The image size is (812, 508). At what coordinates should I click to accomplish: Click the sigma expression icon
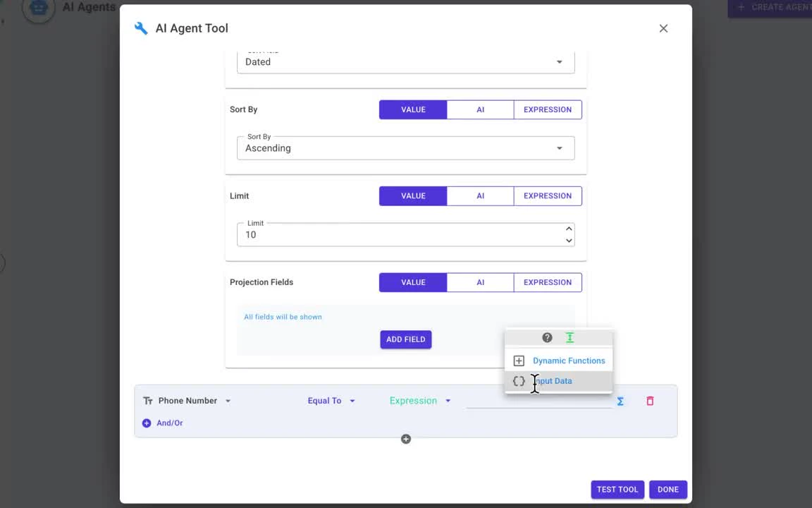(620, 401)
